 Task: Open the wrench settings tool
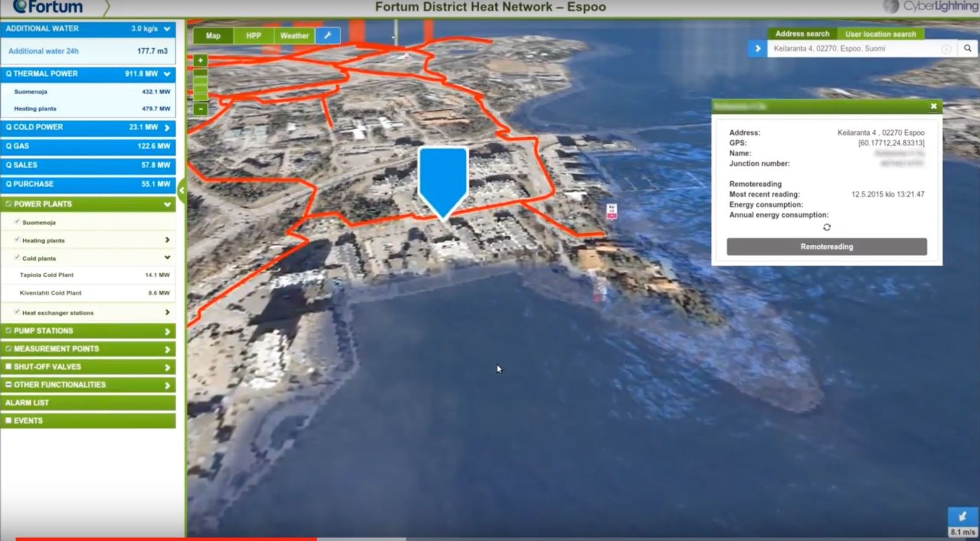pos(328,35)
